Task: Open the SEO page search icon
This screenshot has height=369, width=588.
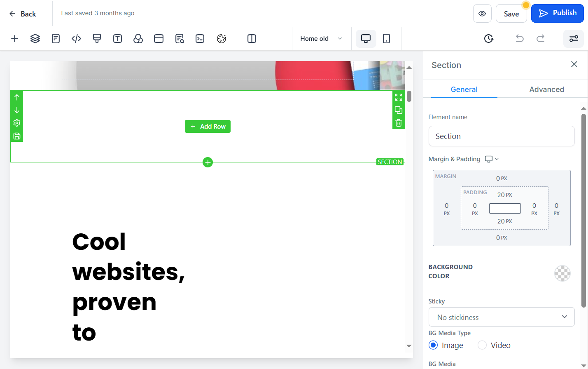Action: (x=180, y=39)
